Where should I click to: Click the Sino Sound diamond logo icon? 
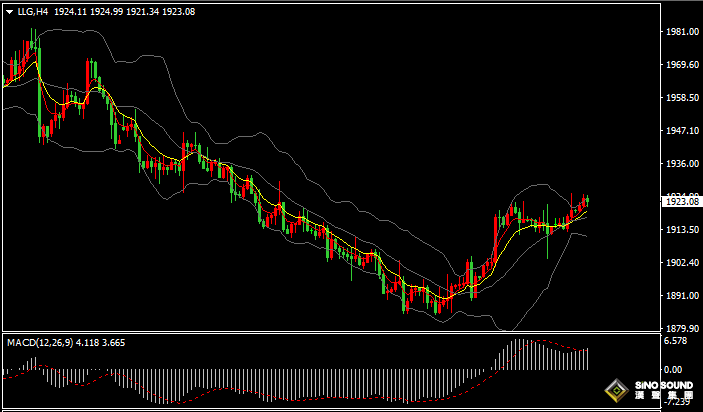tap(619, 389)
